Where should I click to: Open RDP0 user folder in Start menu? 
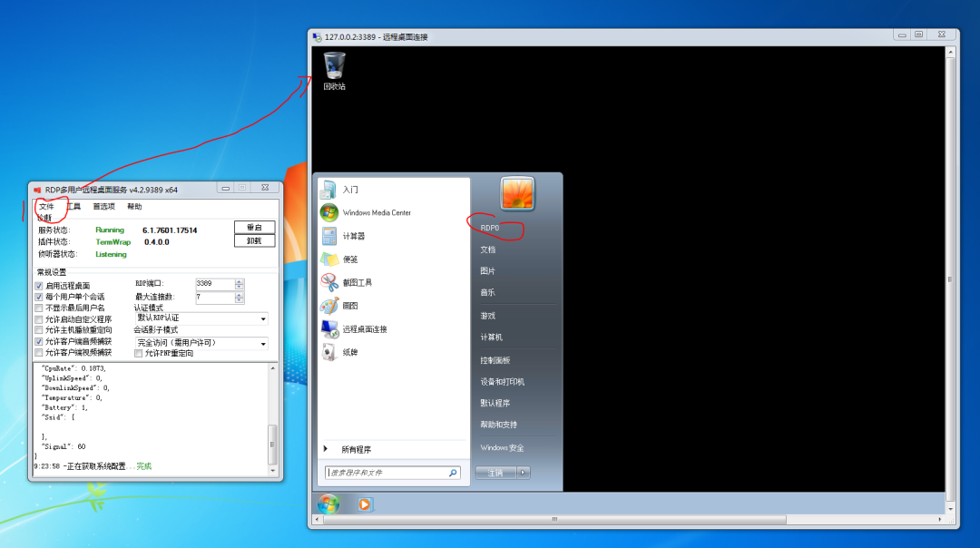coord(490,228)
